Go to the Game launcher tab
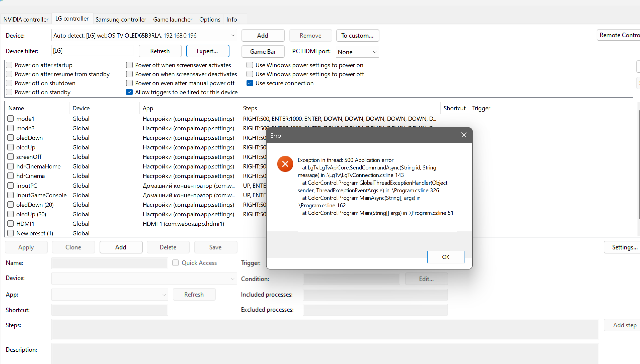This screenshot has width=640, height=364. (x=173, y=19)
